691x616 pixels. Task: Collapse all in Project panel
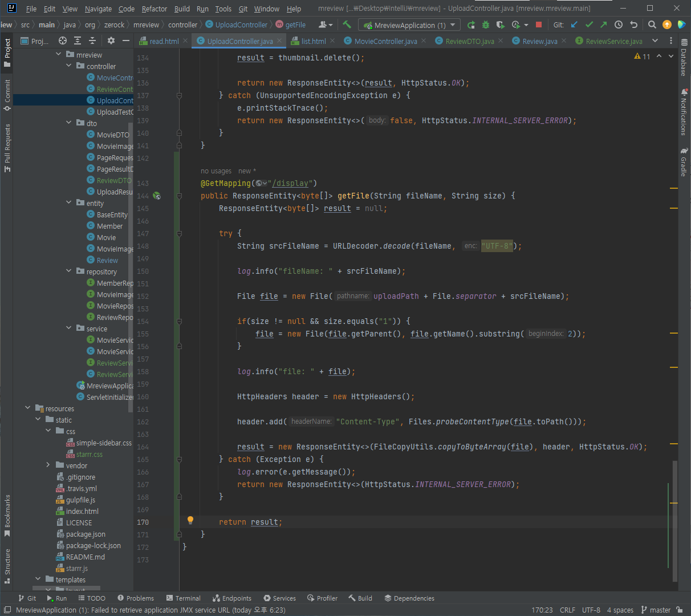pos(92,40)
